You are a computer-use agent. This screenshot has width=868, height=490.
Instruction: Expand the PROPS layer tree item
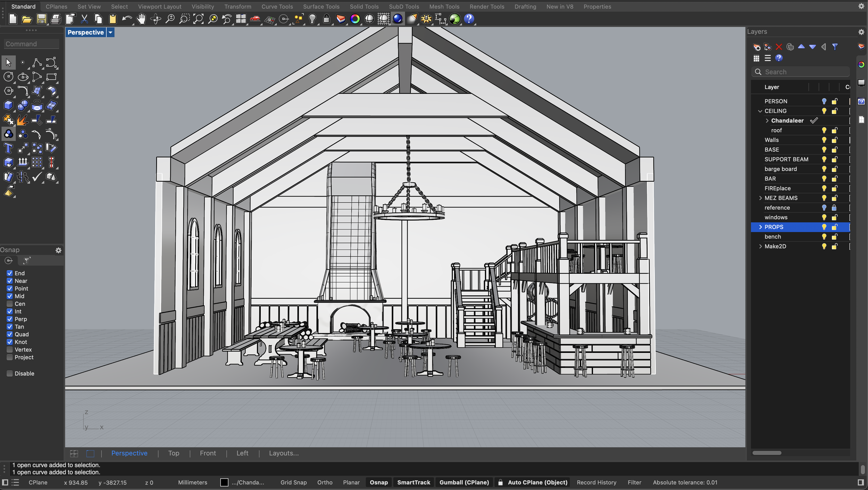tap(760, 227)
